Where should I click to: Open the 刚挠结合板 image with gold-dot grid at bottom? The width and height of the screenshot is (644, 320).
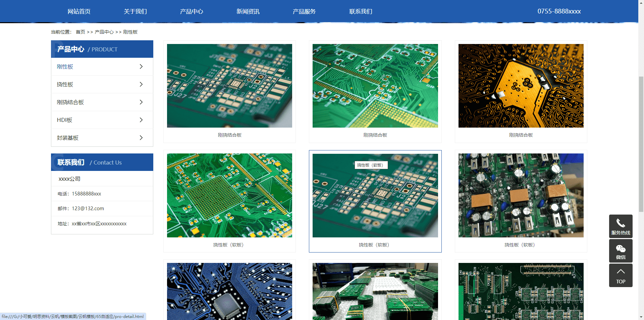point(375,86)
